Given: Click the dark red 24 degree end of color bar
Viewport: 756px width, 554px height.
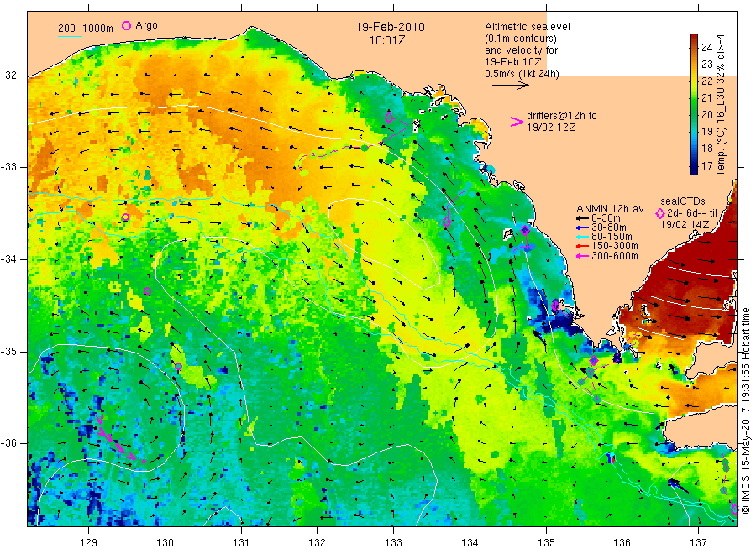Looking at the screenshot, I should (695, 39).
